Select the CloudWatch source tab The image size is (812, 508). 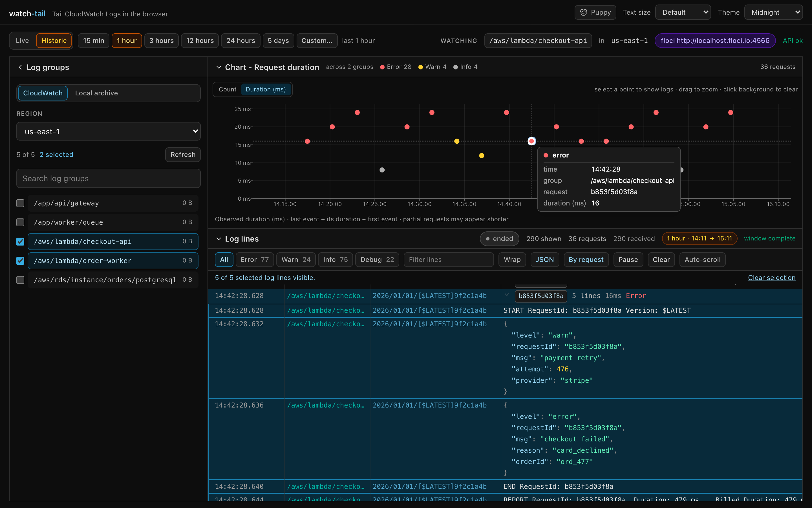[x=43, y=93]
